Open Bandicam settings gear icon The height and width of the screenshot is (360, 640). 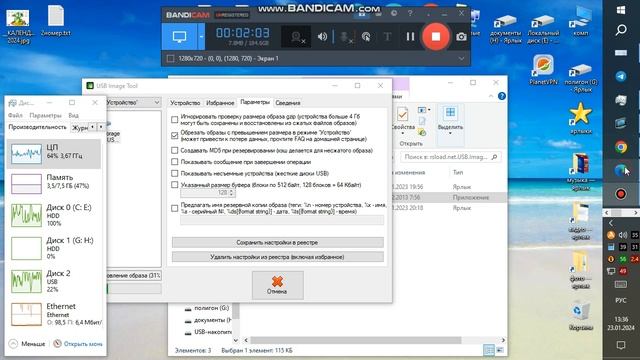[x=394, y=13]
